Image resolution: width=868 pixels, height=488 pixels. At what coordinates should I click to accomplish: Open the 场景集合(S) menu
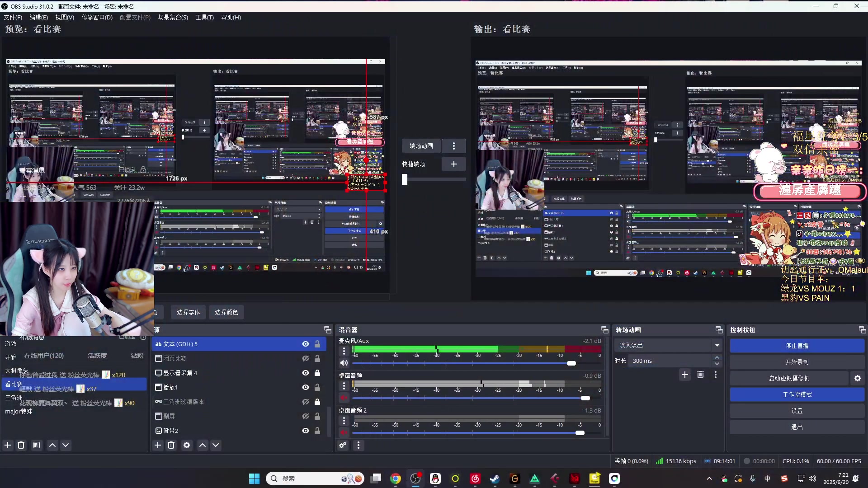click(x=173, y=17)
